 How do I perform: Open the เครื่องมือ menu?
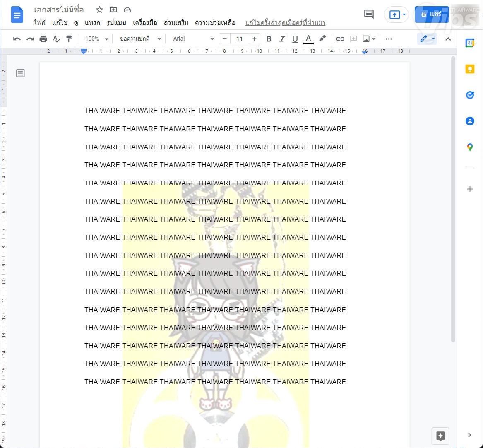coord(145,22)
